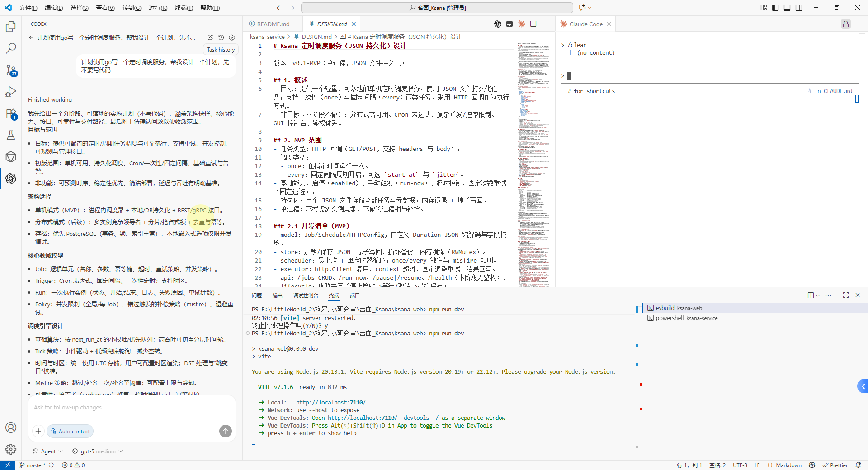Select the esbuild ksana-web terminal
Screen dimensions: 868x470
755,308
